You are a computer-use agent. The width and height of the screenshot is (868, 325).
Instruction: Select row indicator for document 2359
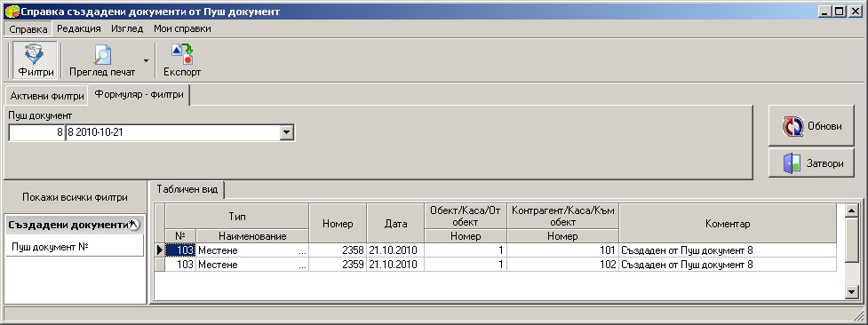[x=159, y=265]
